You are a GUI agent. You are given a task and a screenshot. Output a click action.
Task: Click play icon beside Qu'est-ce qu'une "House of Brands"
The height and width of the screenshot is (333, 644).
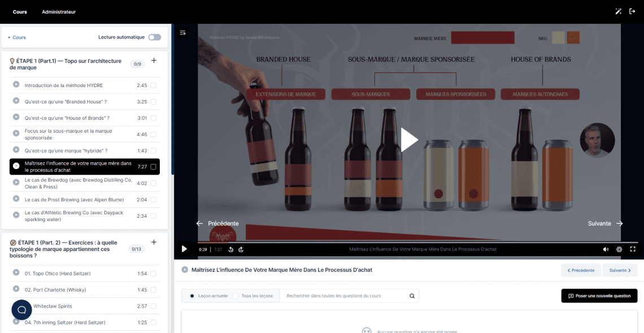(x=16, y=117)
